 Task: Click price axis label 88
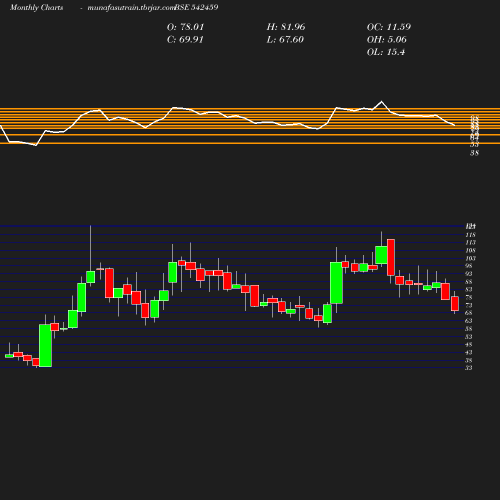469,282
